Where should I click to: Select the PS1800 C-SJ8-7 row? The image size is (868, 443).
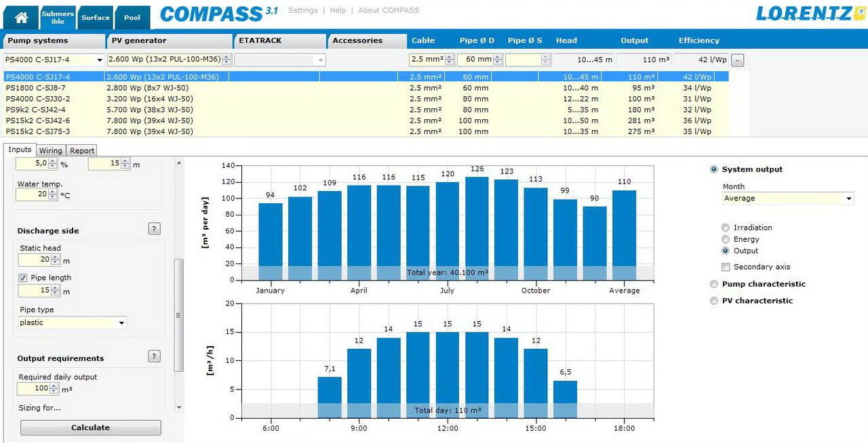coord(366,88)
